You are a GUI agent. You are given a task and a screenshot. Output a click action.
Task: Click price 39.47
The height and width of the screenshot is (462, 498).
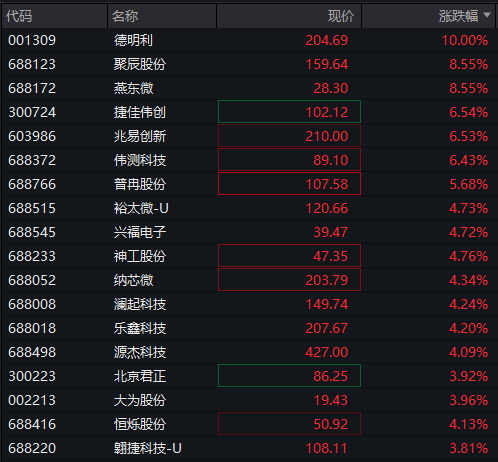point(331,232)
